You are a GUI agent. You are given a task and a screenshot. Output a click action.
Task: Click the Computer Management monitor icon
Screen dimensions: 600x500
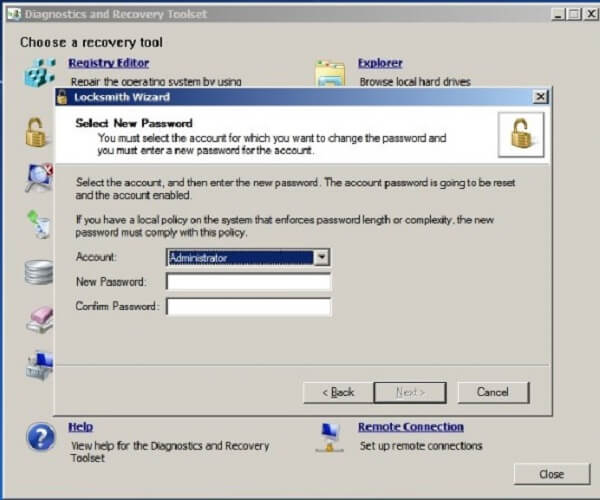tap(40, 366)
